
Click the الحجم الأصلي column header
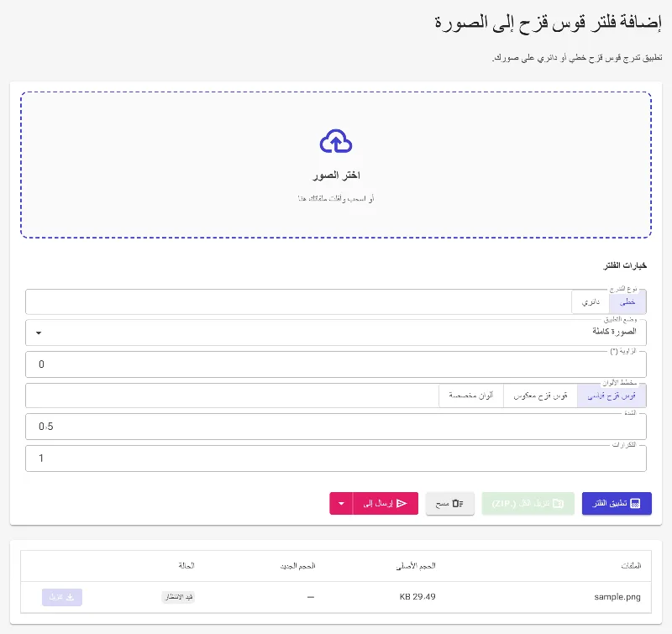tap(416, 566)
